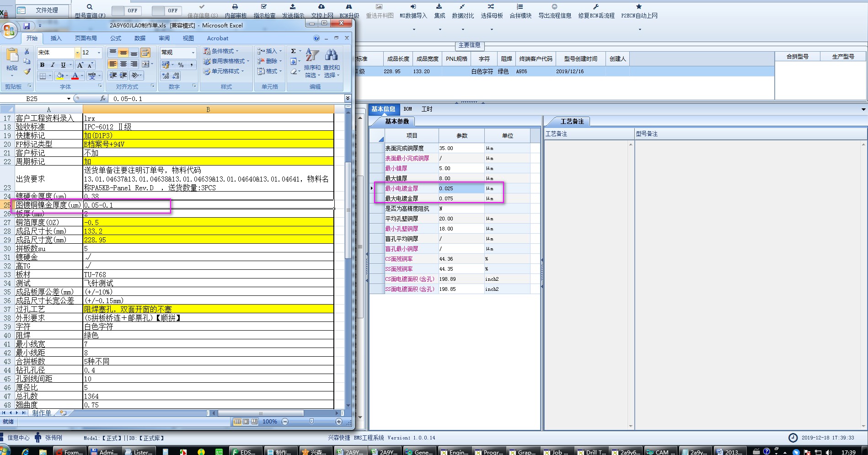Viewport: 868px width, 455px height.
Task: Open Sort and Filter (排序和筛选) menu
Action: pyautogui.click(x=312, y=63)
